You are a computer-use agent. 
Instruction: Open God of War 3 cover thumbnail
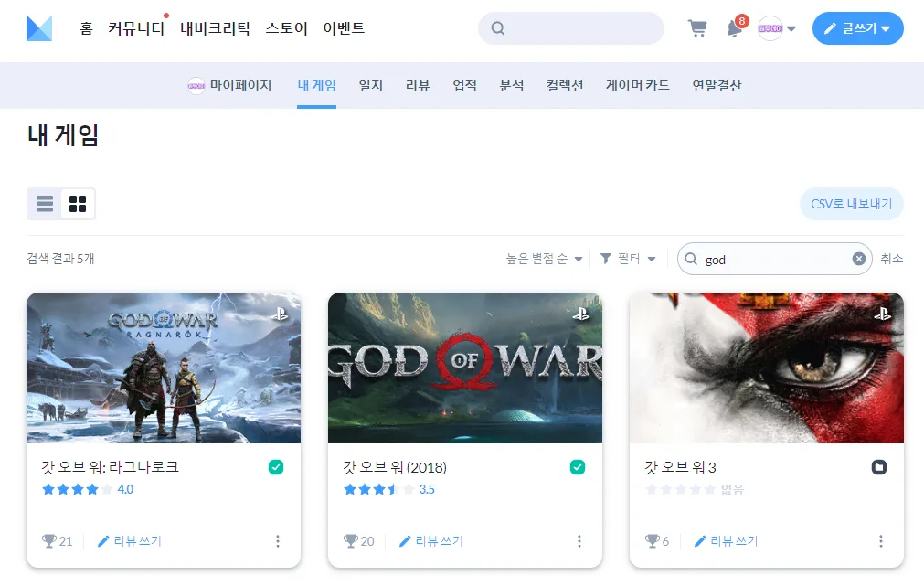pos(767,368)
